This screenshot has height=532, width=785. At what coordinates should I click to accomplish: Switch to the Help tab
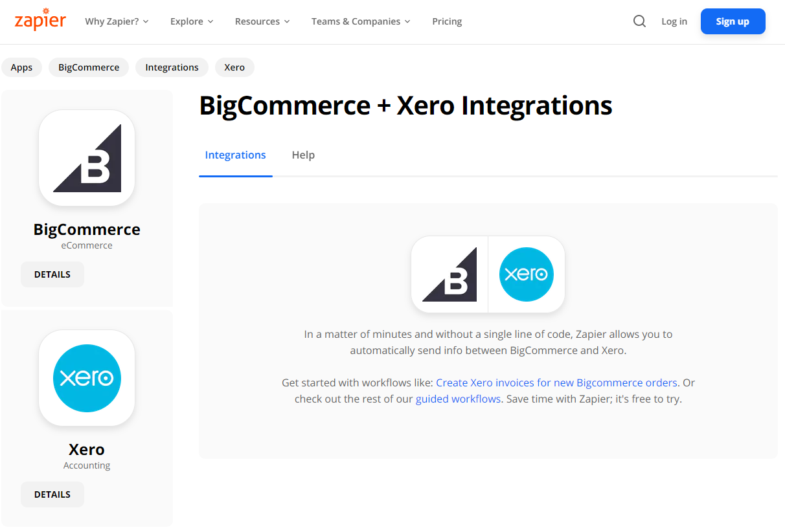pyautogui.click(x=303, y=155)
